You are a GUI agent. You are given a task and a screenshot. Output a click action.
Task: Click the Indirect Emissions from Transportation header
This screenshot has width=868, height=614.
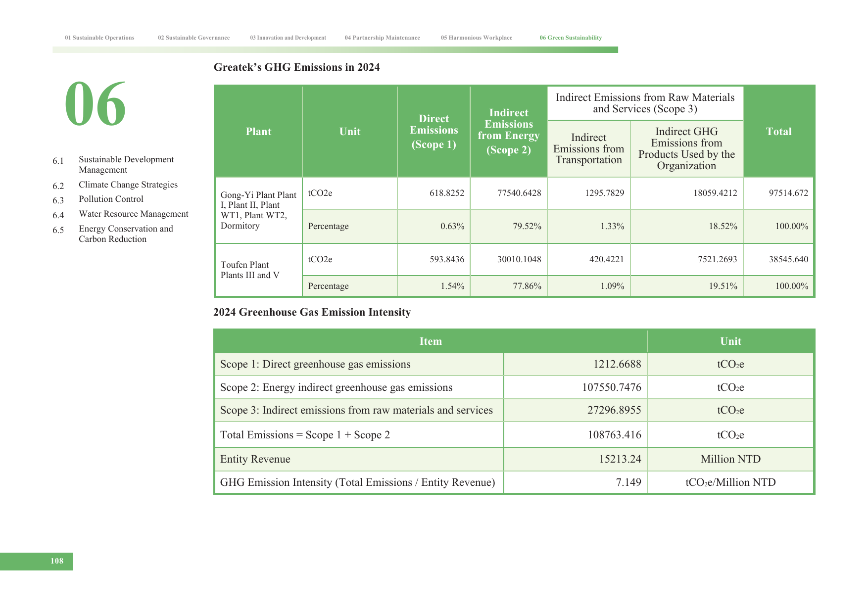(589, 149)
